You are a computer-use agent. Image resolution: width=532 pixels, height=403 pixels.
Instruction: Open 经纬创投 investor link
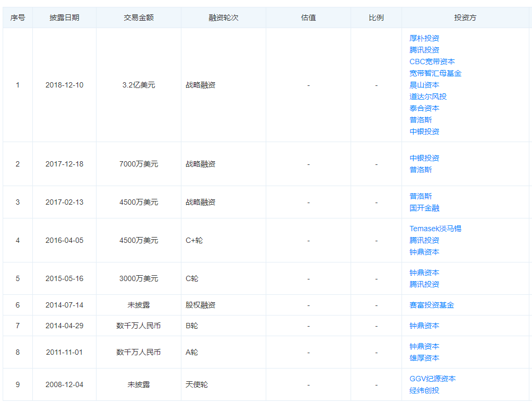tap(424, 390)
